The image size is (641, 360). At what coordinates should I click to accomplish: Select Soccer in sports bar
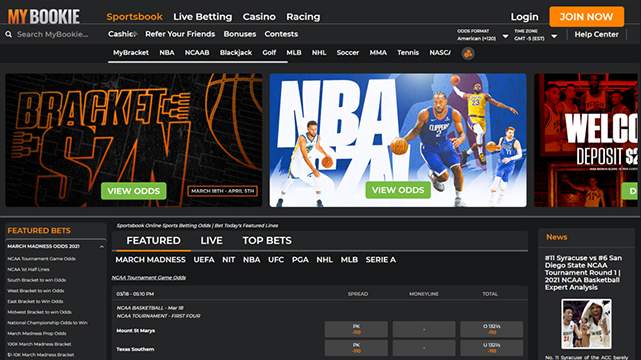click(x=347, y=53)
